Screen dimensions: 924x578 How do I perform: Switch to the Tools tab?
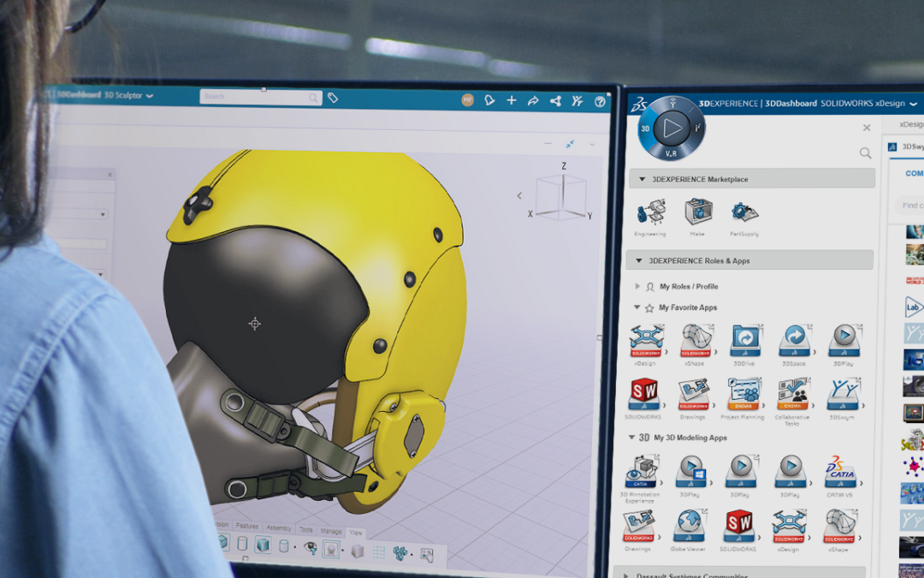pos(305,530)
